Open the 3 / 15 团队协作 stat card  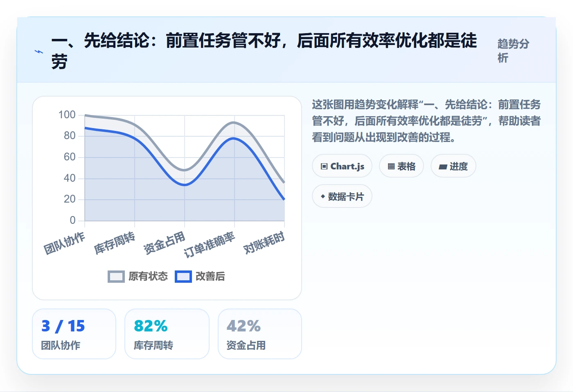point(74,334)
